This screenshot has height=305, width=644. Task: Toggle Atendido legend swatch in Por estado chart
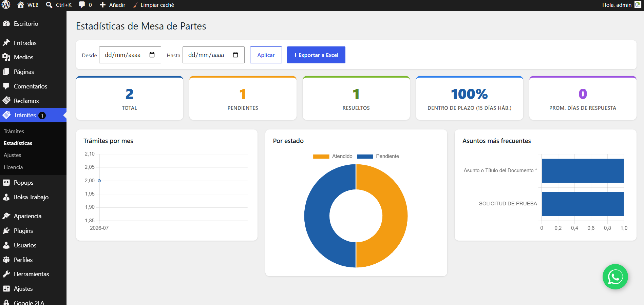[x=321, y=156]
